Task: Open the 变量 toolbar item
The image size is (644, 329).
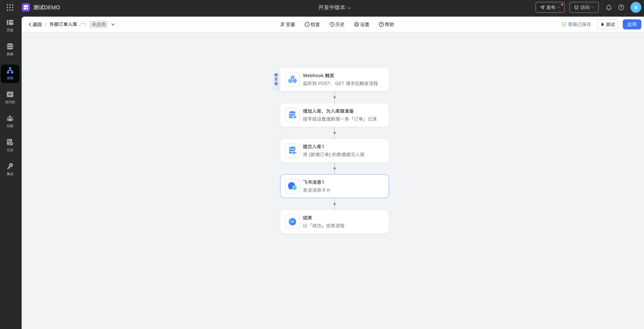Action: click(287, 25)
